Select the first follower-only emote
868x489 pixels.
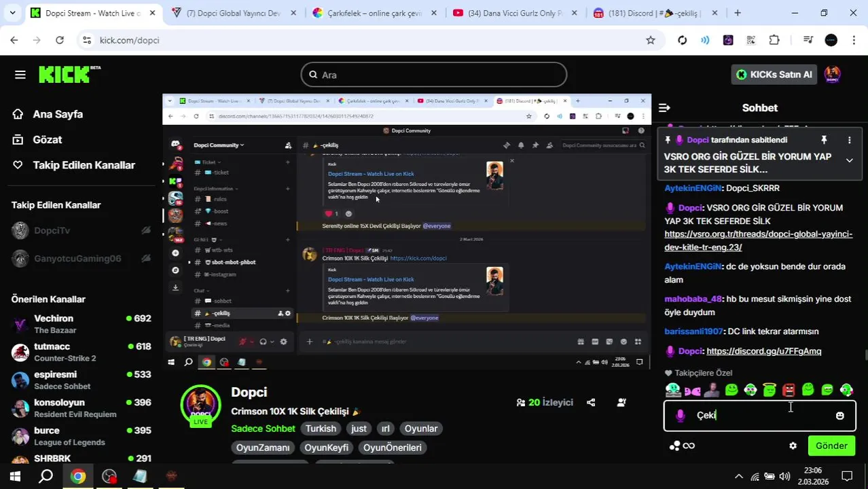tap(673, 390)
